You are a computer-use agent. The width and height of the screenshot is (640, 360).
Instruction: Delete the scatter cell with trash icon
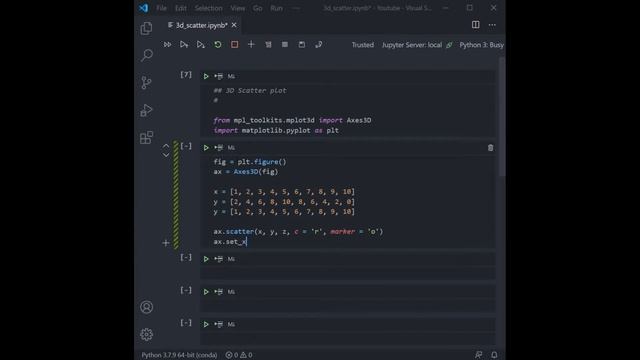490,148
